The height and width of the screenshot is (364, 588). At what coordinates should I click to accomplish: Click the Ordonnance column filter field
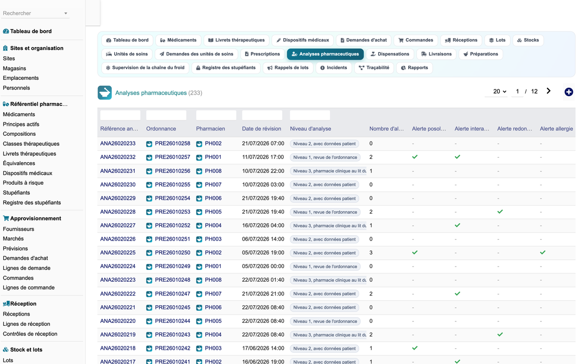(166, 115)
